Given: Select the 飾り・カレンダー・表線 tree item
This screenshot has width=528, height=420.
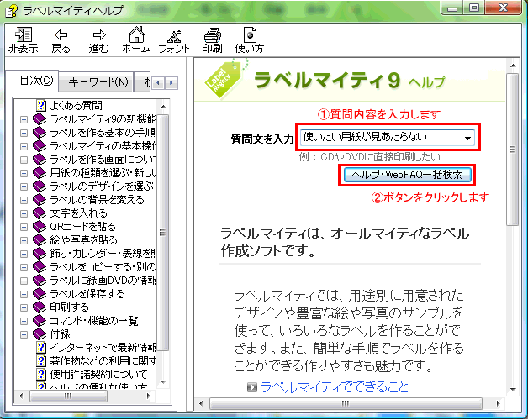Looking at the screenshot, I should (103, 254).
